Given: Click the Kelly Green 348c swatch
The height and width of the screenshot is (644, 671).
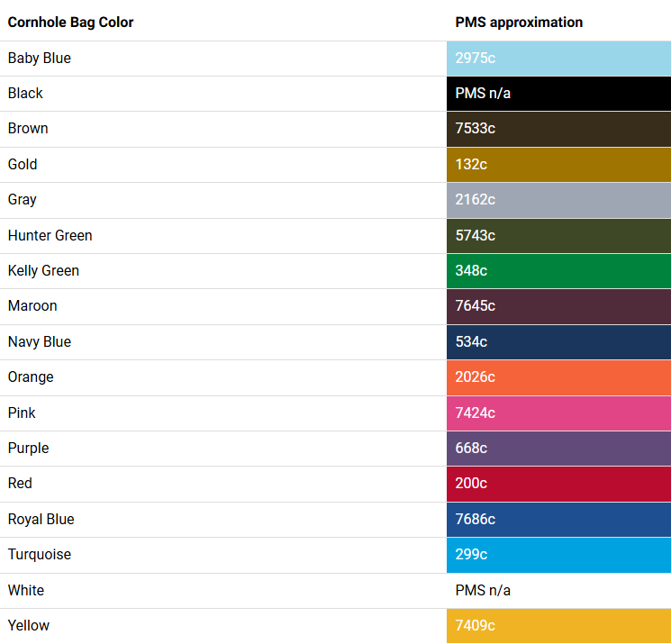Looking at the screenshot, I should click(559, 271).
